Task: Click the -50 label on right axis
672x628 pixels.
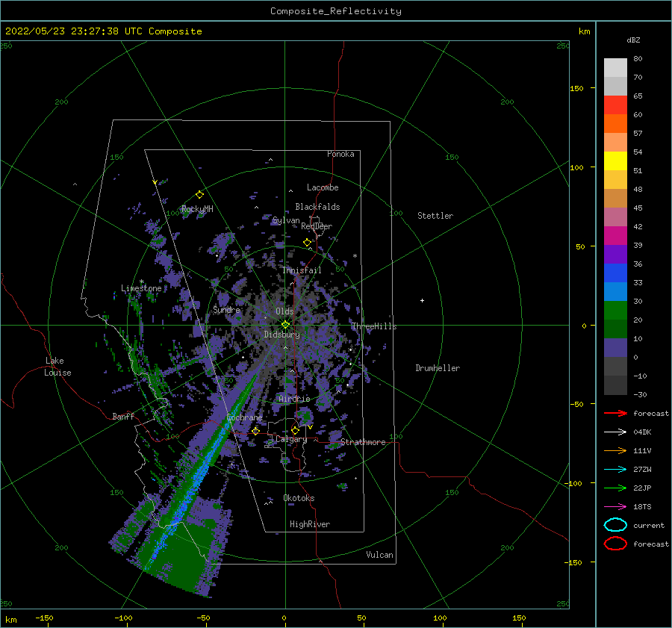Action: click(x=577, y=404)
